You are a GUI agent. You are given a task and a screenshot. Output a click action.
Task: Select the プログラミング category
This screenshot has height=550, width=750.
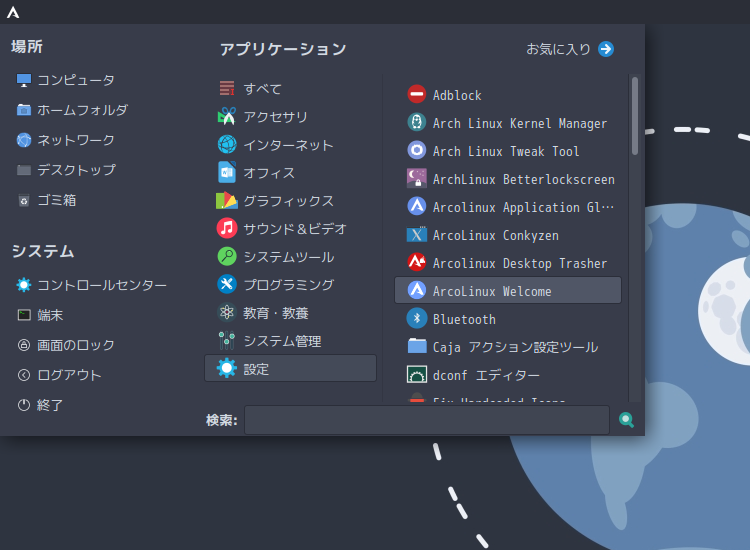tap(291, 285)
